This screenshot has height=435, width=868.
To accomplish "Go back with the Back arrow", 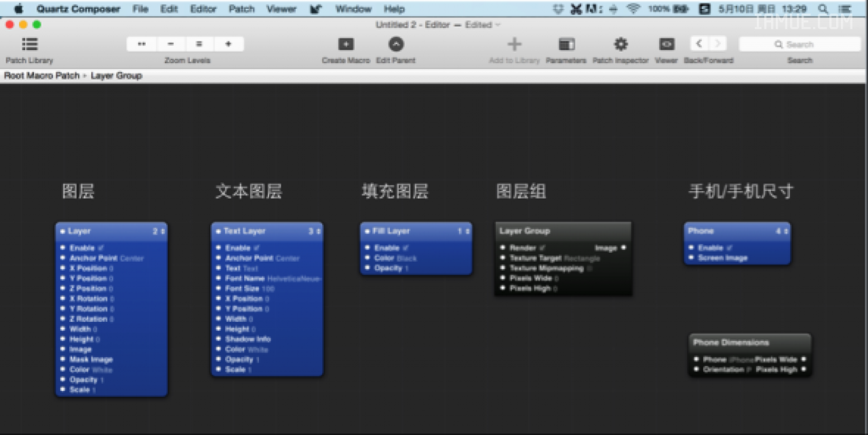I will click(699, 44).
